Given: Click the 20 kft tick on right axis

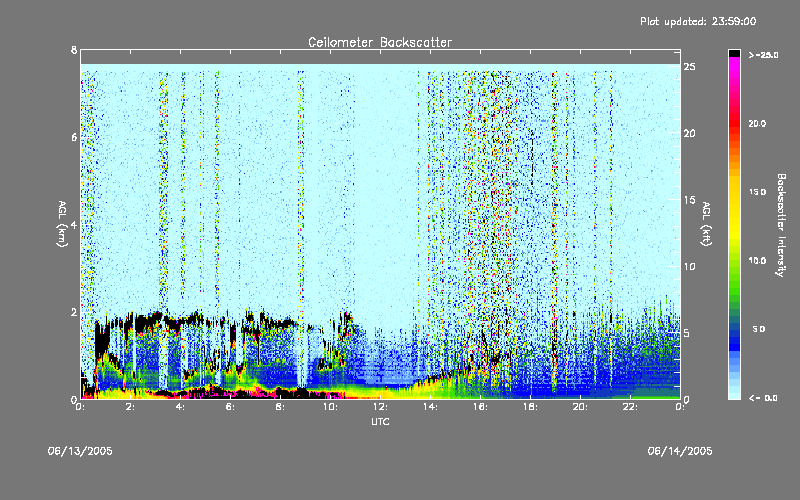Looking at the screenshot, I should [x=690, y=133].
